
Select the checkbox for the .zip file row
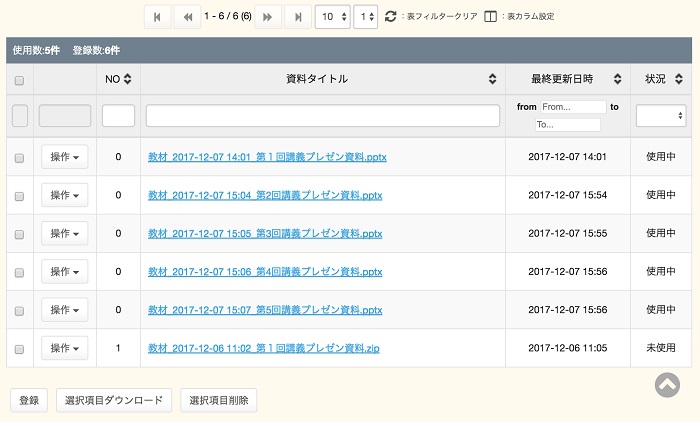tap(19, 349)
